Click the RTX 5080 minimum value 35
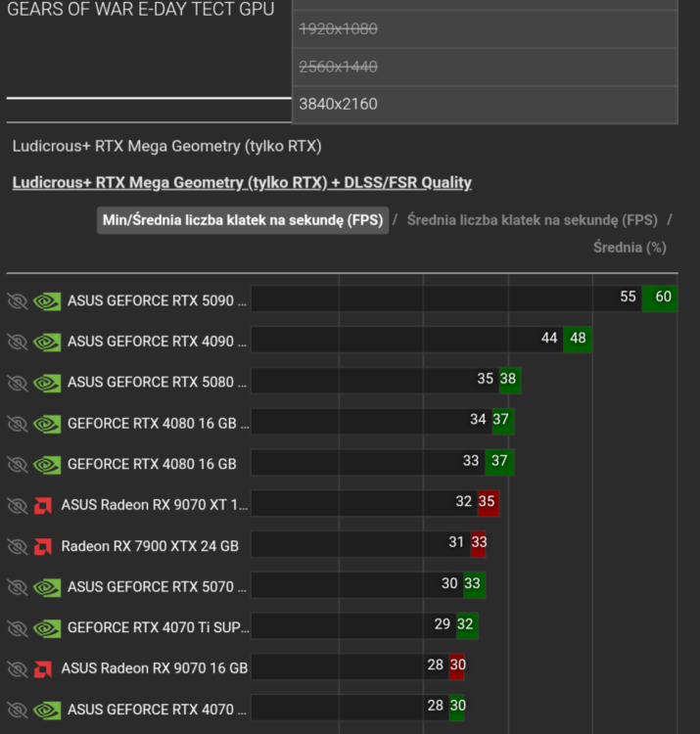 pos(485,378)
